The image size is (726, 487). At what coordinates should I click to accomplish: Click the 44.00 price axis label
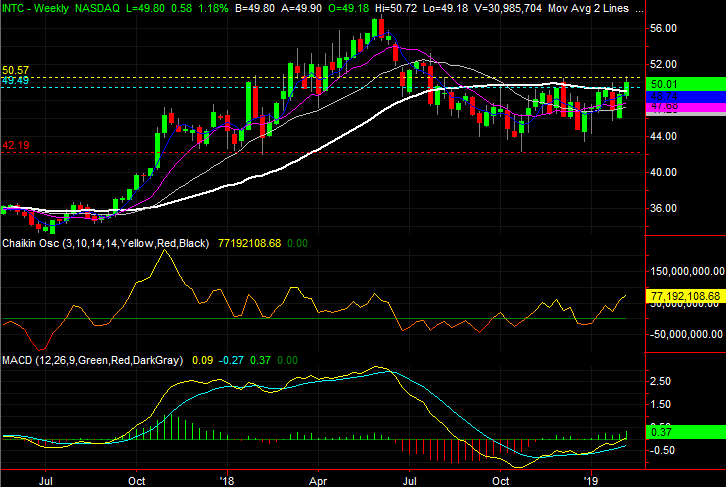[x=663, y=137]
